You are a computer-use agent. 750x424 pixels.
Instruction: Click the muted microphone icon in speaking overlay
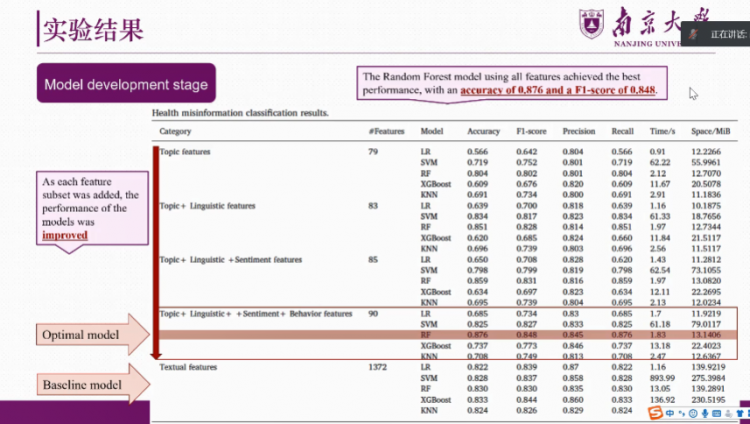(x=693, y=34)
